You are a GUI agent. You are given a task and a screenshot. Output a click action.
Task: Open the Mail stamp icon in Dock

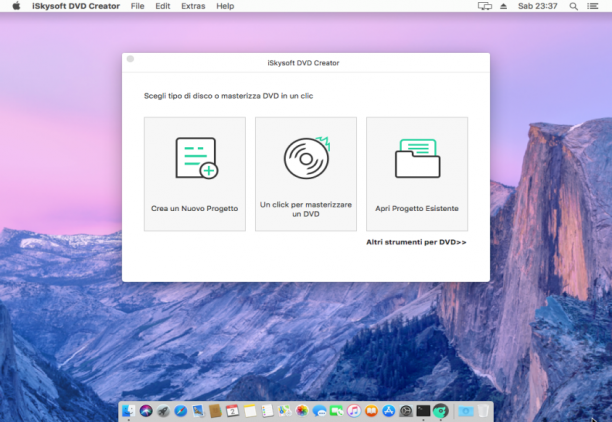point(198,411)
